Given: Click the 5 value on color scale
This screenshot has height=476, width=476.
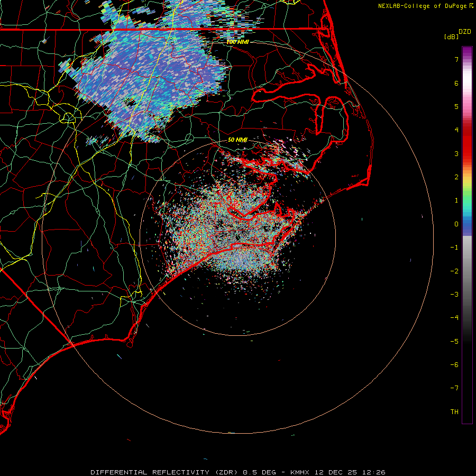Looking at the screenshot, I should pos(456,106).
